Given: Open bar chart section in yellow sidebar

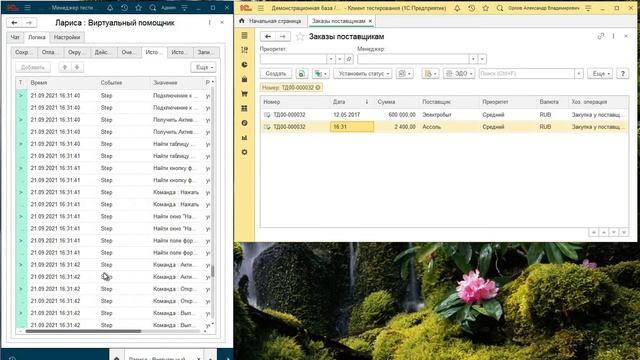Looking at the screenshot, I should click(x=244, y=138).
